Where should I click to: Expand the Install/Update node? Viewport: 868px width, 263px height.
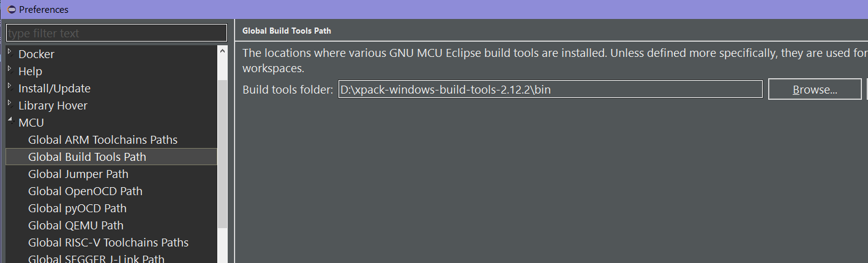[x=10, y=86]
